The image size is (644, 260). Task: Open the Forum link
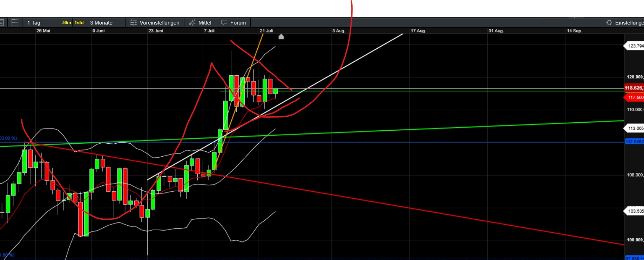tap(238, 23)
